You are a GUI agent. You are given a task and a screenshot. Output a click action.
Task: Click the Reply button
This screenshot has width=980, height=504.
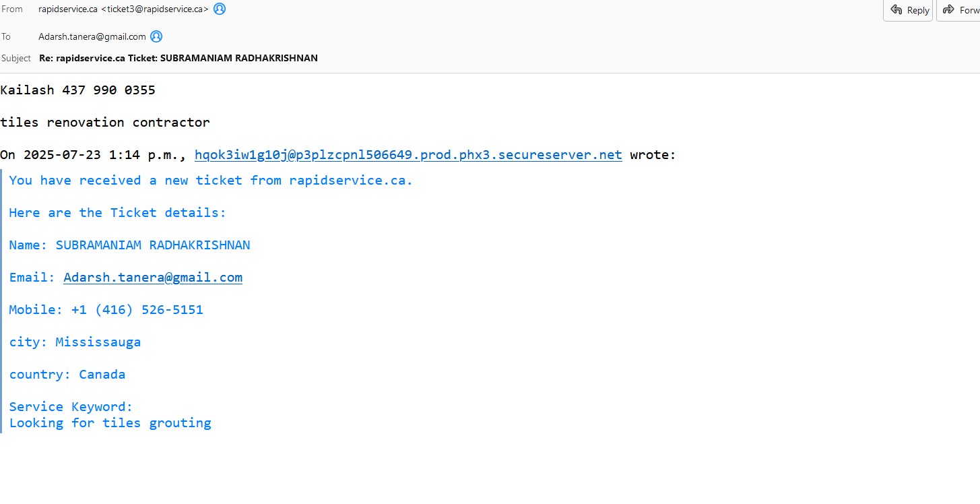click(x=907, y=10)
